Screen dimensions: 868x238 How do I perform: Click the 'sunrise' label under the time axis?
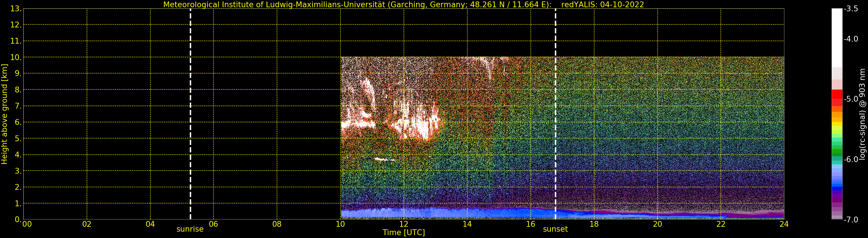click(x=190, y=229)
